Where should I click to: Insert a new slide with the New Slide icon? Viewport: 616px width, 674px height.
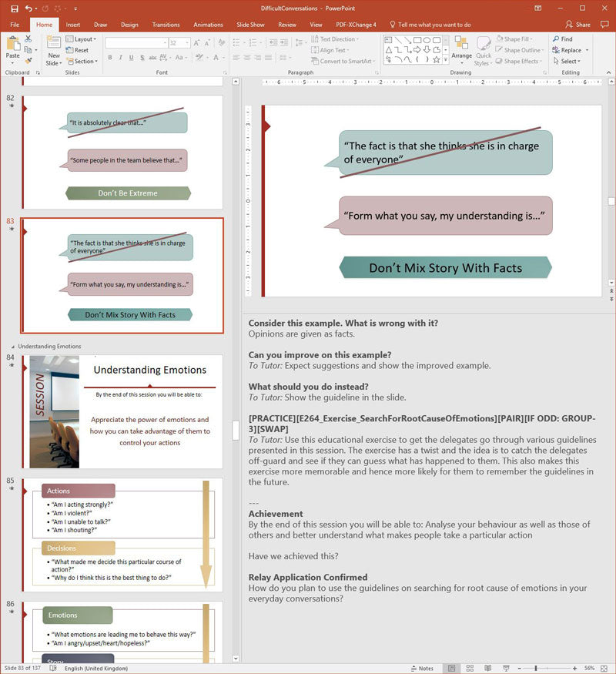tap(54, 43)
